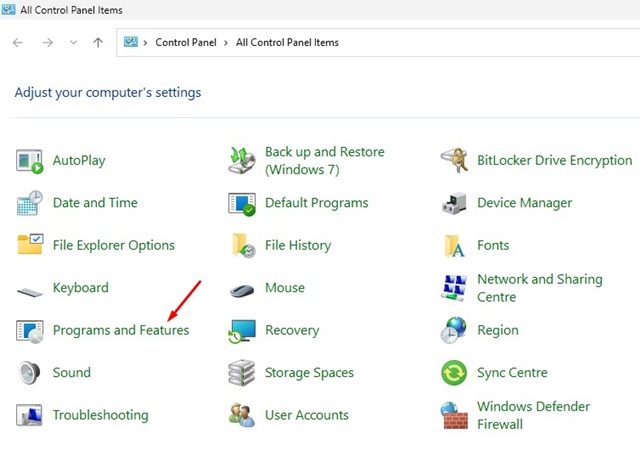This screenshot has height=467, width=640.
Task: Open the Sound speaker icon
Action: click(30, 373)
